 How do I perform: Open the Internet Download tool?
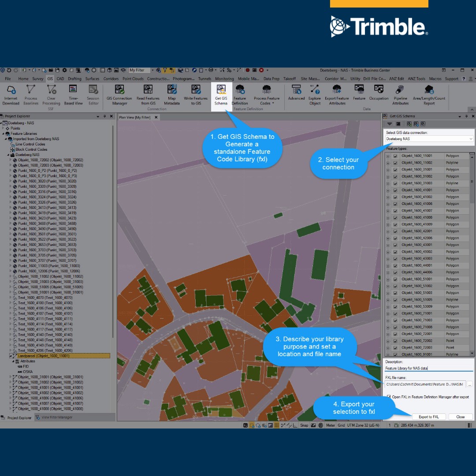coord(11,95)
